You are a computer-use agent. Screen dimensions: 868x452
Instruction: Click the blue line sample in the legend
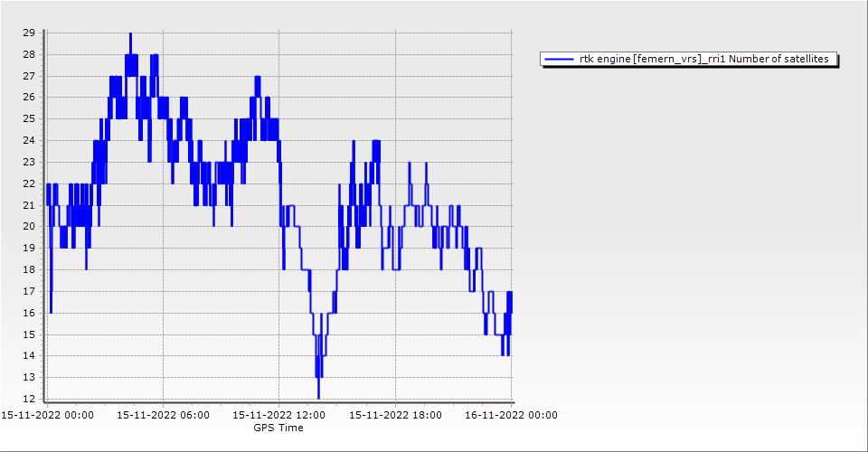pos(559,60)
